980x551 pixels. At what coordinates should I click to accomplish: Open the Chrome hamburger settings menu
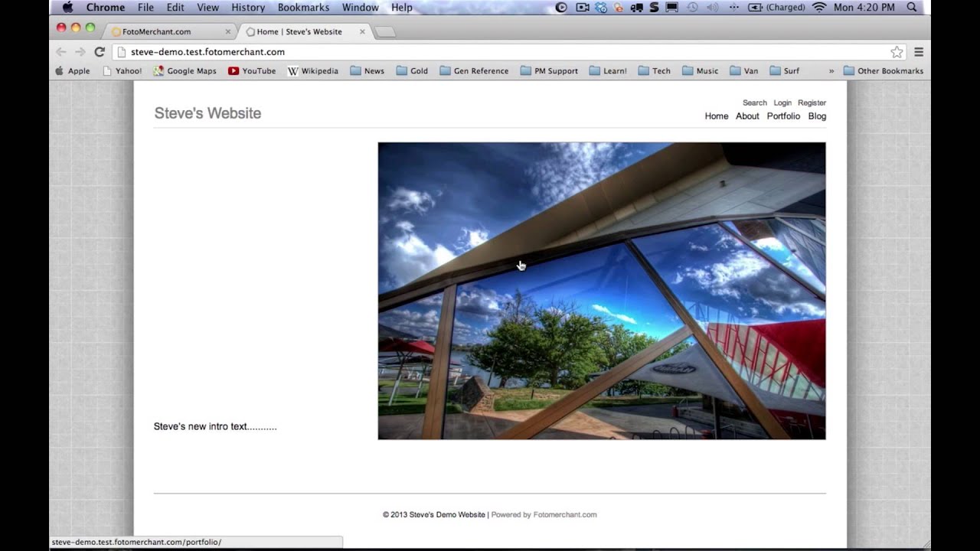919,52
